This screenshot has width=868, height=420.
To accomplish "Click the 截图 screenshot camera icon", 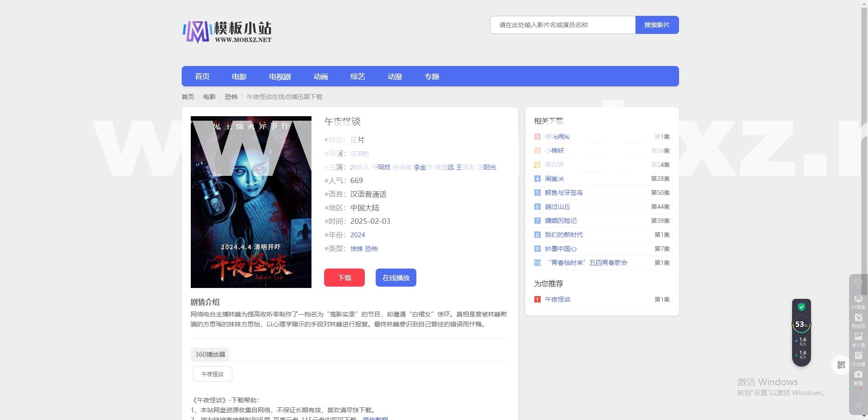I will [858, 378].
